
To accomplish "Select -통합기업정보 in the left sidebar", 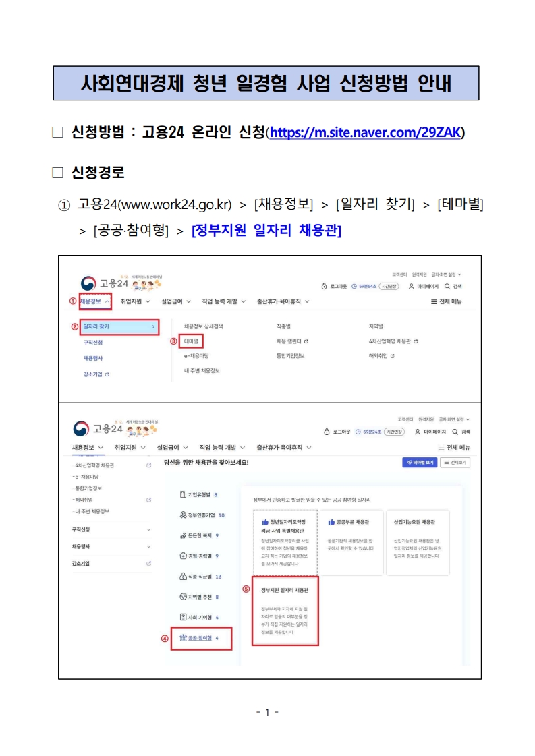I will 87,488.
